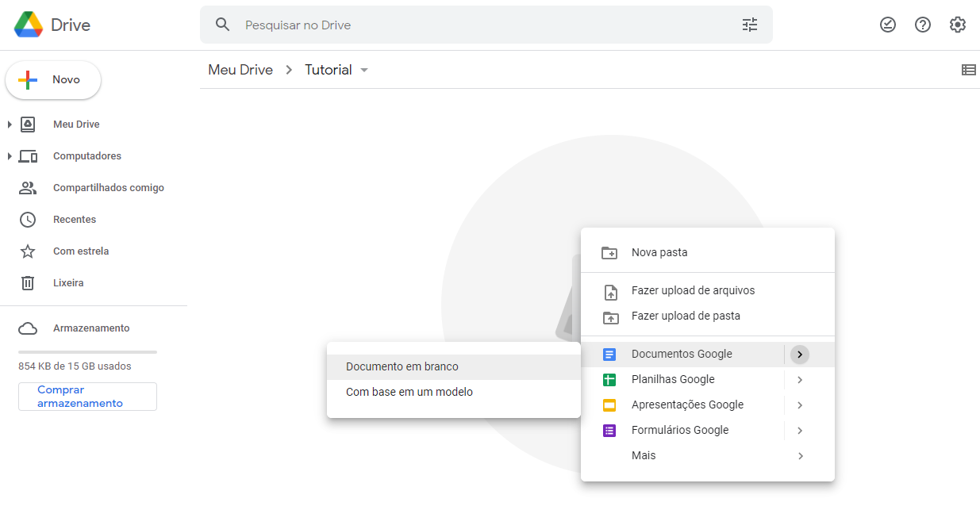980x510 pixels.
Task: Select Nova pasta menu entry
Action: click(x=708, y=253)
